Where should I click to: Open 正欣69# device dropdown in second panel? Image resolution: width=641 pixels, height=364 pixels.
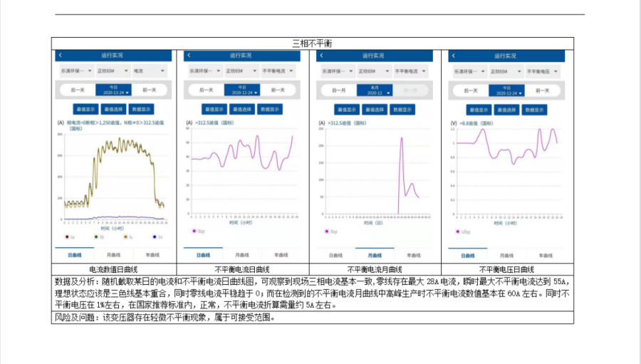pyautogui.click(x=241, y=71)
